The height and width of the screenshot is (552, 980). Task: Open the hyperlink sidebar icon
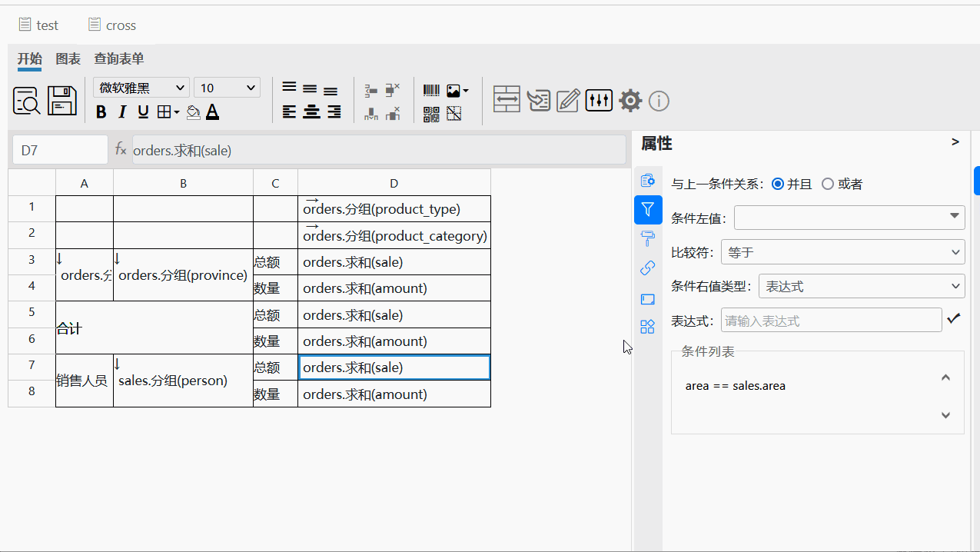coord(648,268)
